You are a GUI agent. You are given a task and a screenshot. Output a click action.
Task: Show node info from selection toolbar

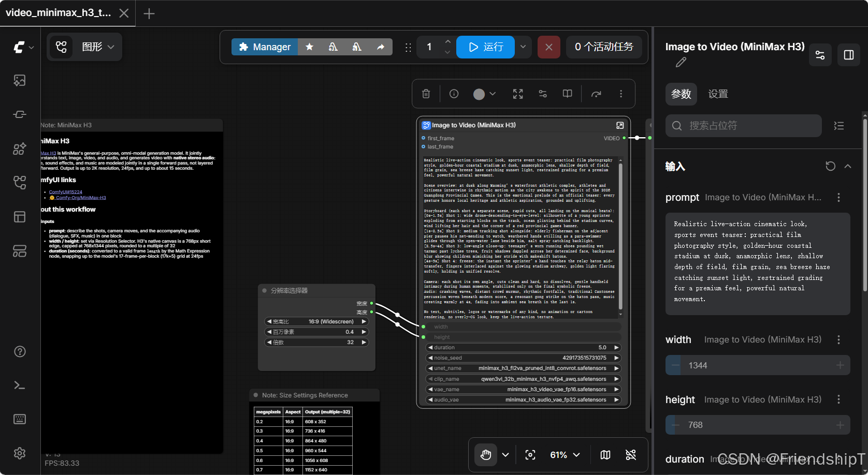click(454, 94)
